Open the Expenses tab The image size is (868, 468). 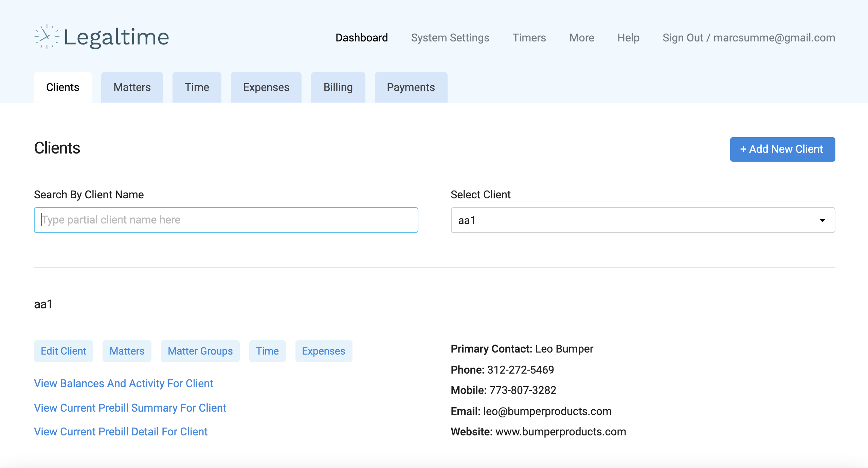pos(266,87)
